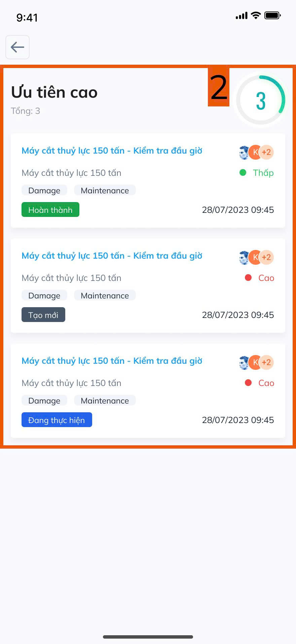
Task: Tap the +2 avatar on the Đang thực hiện card
Action: click(267, 362)
